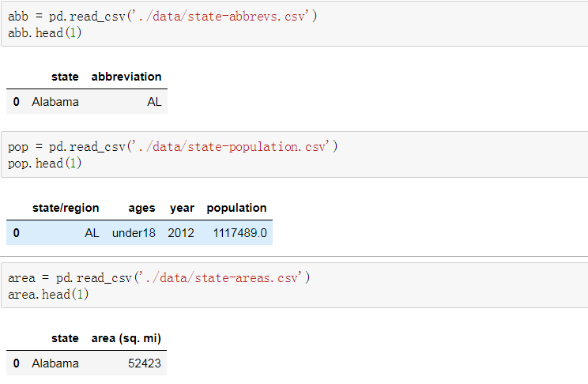Select the 'AL' abbreviation cell

pyautogui.click(x=153, y=102)
